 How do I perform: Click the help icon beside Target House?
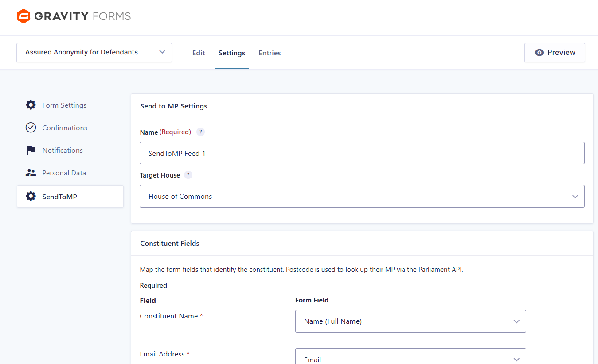point(188,175)
